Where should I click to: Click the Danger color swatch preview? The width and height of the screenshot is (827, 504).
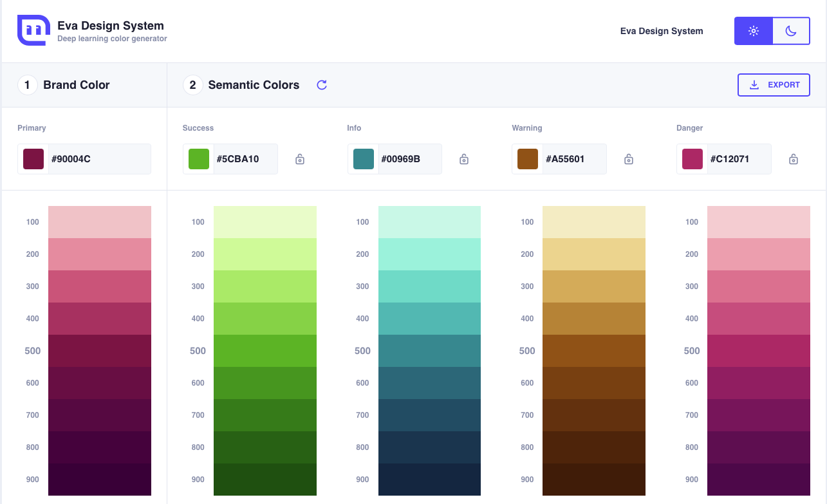click(x=692, y=159)
